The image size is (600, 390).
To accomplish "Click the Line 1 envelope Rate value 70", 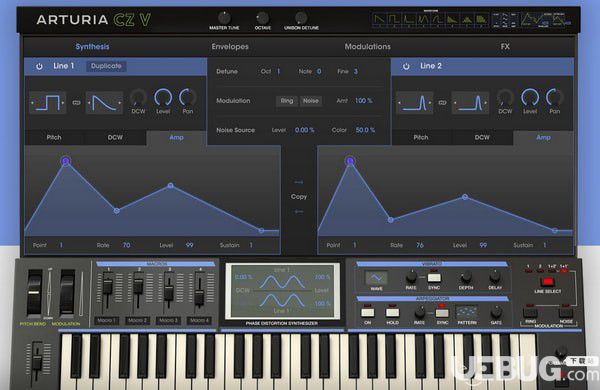I will (126, 245).
